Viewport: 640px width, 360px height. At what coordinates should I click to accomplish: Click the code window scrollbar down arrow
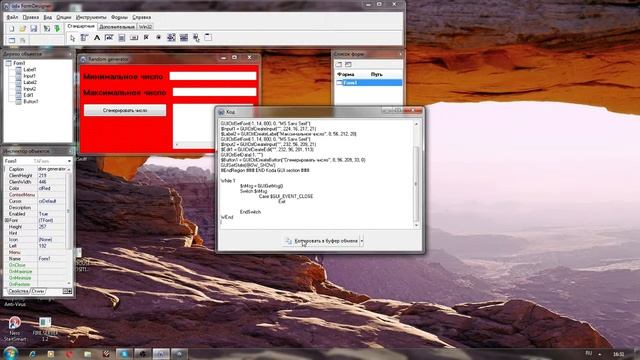416,225
